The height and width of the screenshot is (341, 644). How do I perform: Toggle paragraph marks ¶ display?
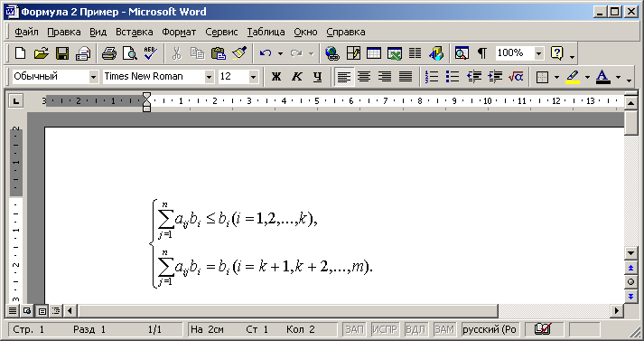482,53
